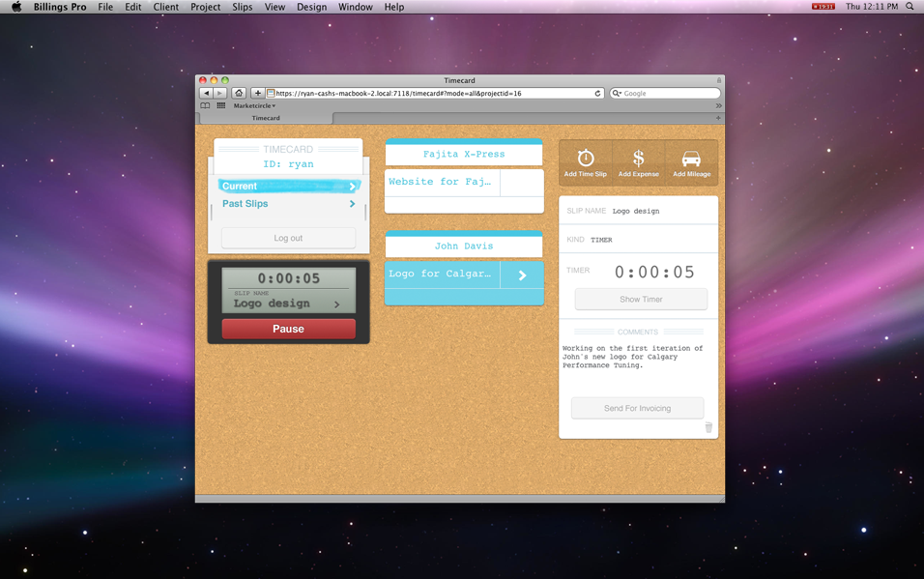Screen dimensions: 924x579
Task: Add bookmark with the plus button
Action: click(x=257, y=93)
